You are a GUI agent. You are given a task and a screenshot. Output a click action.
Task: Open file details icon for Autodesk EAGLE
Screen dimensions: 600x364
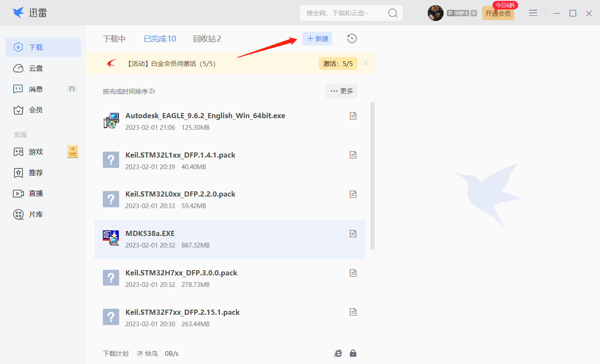click(353, 116)
